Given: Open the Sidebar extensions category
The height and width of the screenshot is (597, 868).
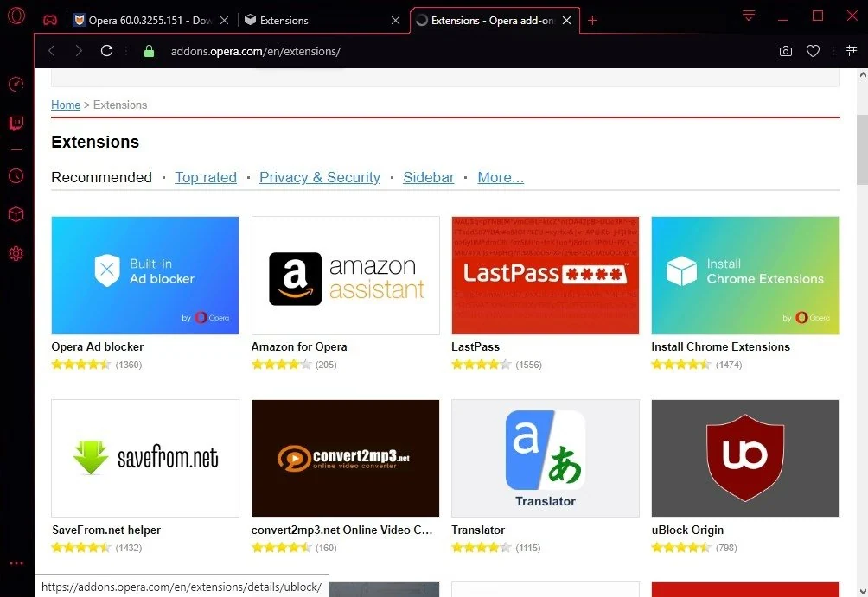Looking at the screenshot, I should pos(429,177).
